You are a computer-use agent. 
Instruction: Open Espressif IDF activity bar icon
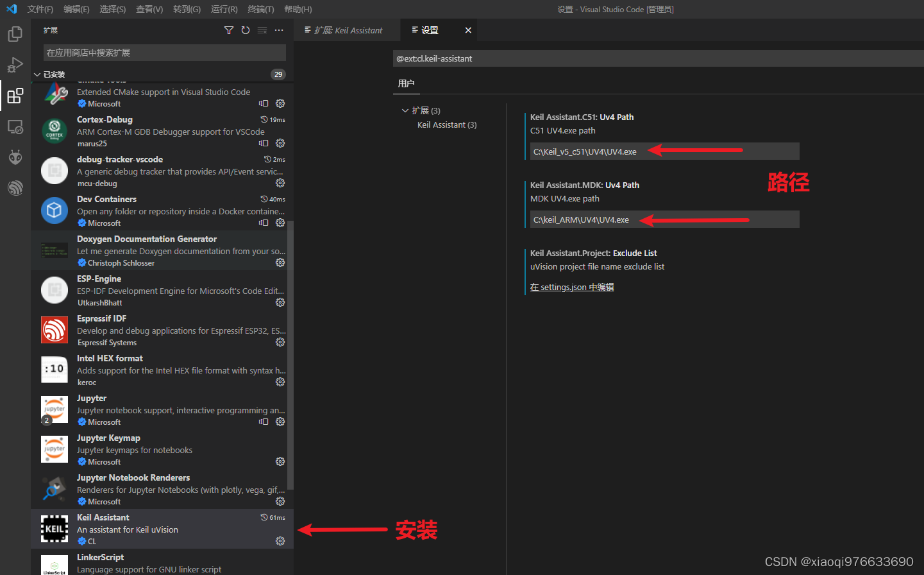click(x=15, y=188)
